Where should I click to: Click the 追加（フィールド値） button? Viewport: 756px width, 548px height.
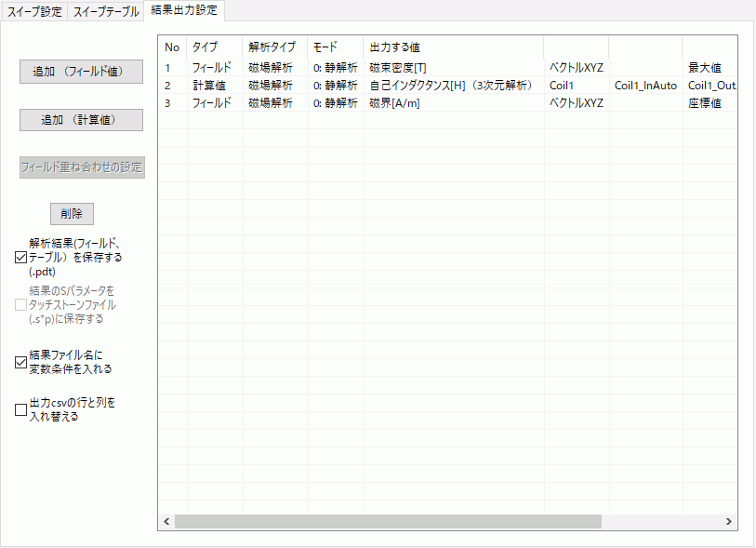[81, 72]
